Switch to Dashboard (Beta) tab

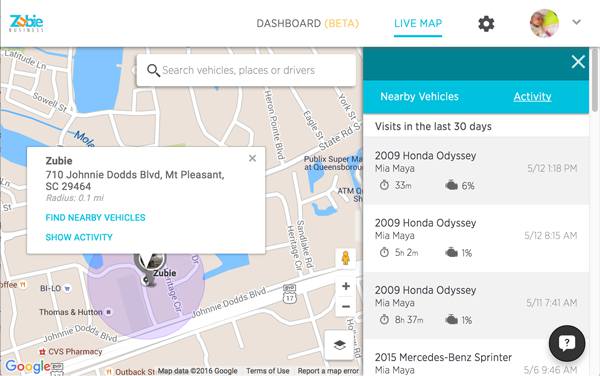click(x=308, y=23)
